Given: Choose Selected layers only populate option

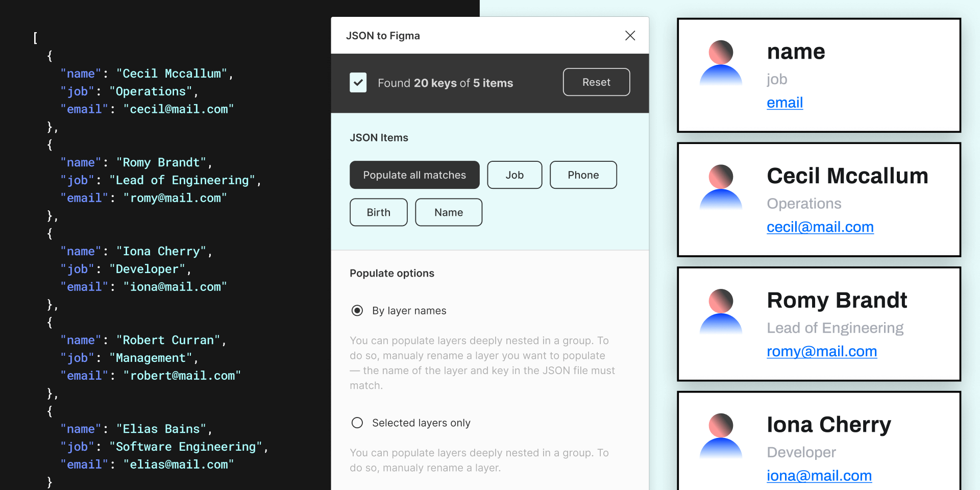Looking at the screenshot, I should click(357, 423).
